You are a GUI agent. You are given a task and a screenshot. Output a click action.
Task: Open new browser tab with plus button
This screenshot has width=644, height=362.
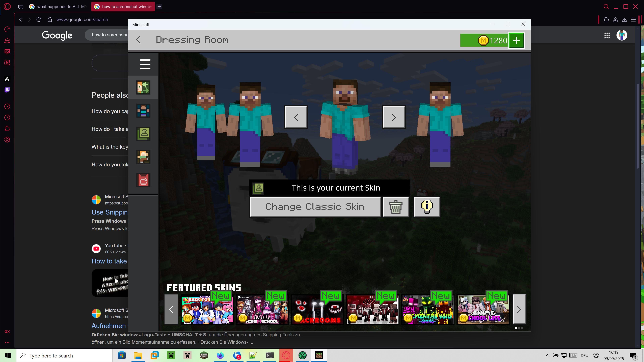[159, 7]
